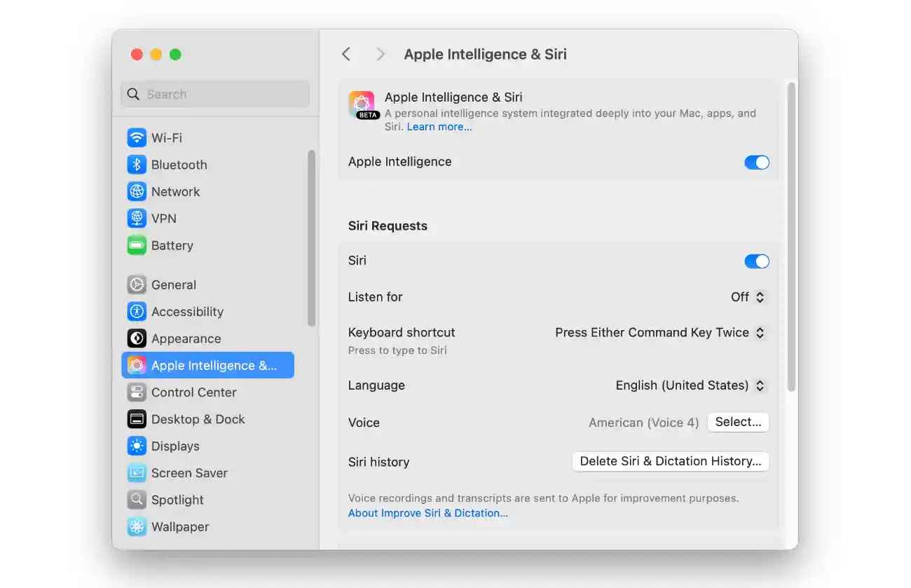Toggle the Siri switch off
The width and height of the screenshot is (911, 588).
756,261
